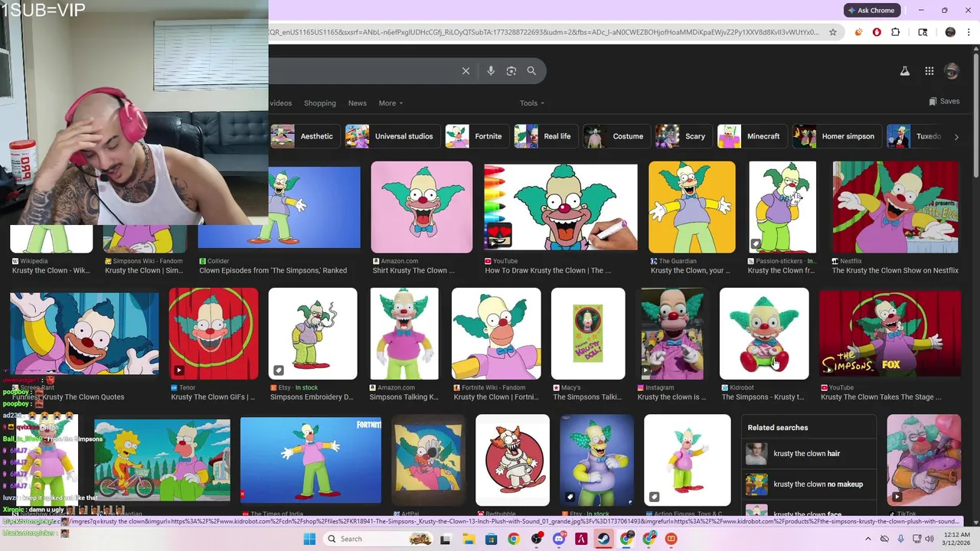Open the Google account avatar on the page
This screenshot has height=551, width=980.
[x=952, y=71]
